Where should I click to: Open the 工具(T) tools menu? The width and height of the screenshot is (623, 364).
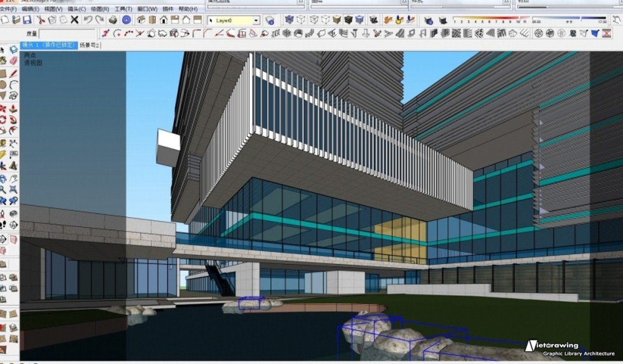123,9
